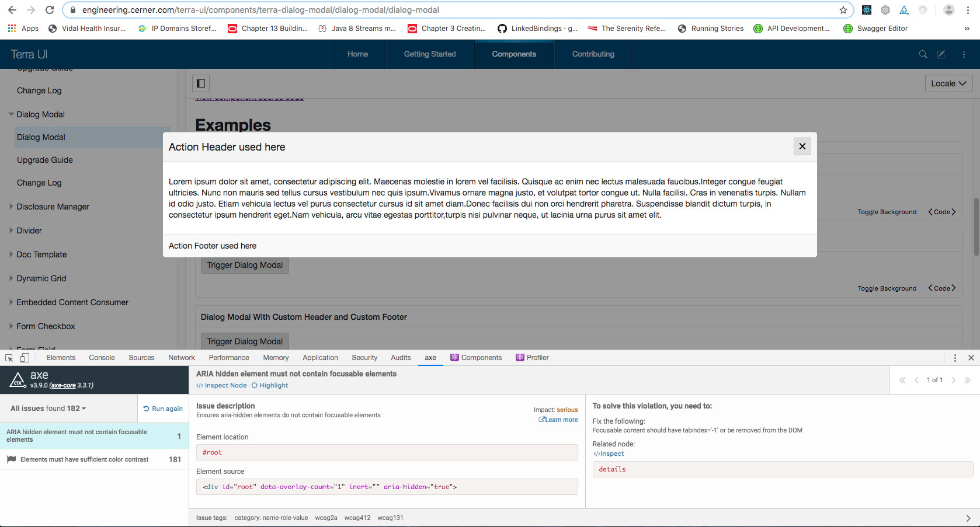Screen dimensions: 980x527
Task: Click the edit pencil icon in Terra UI navbar
Action: tap(941, 54)
